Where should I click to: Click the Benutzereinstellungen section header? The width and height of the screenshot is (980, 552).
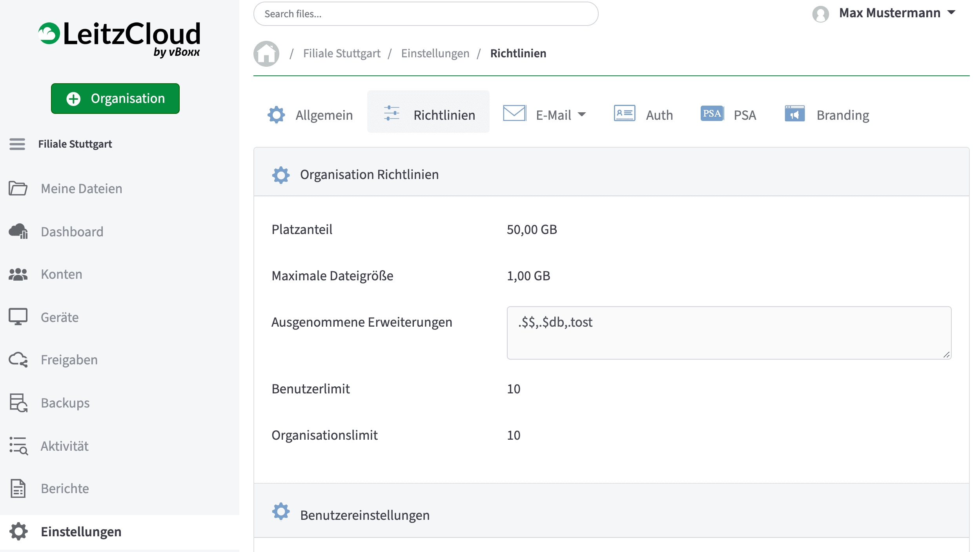[x=611, y=510]
